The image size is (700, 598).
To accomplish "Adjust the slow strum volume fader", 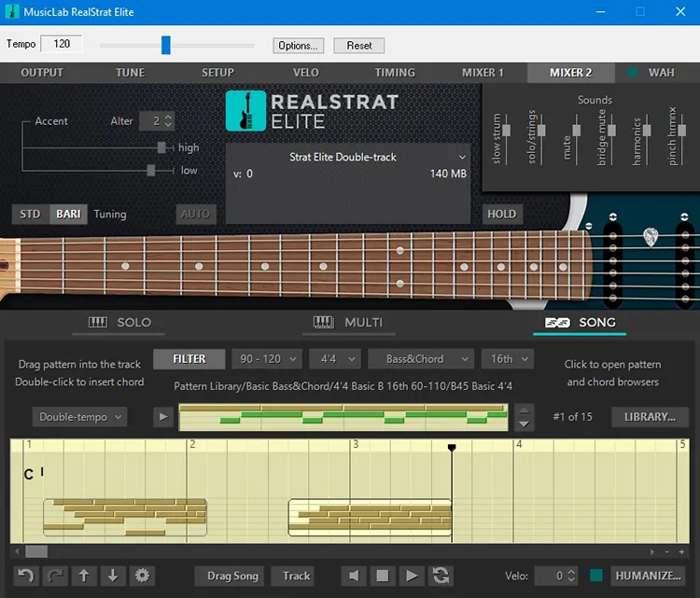I will [x=506, y=131].
